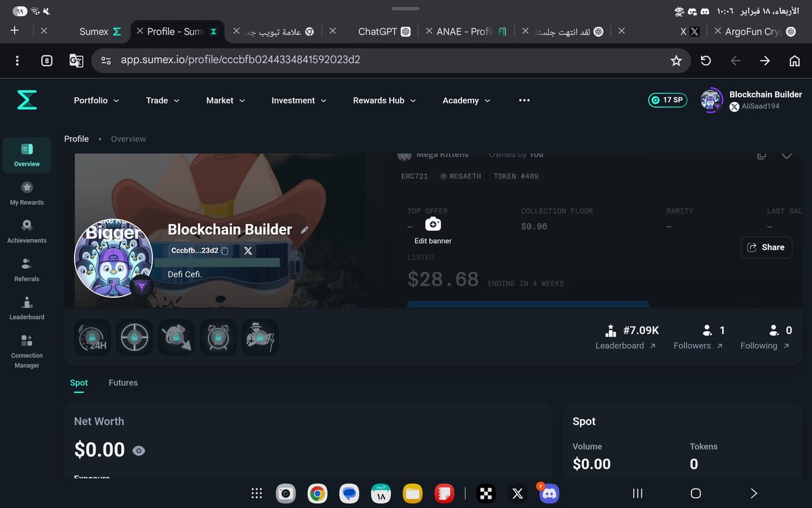Click the Sumex logo in the header
This screenshot has width=812, height=508.
click(x=27, y=100)
